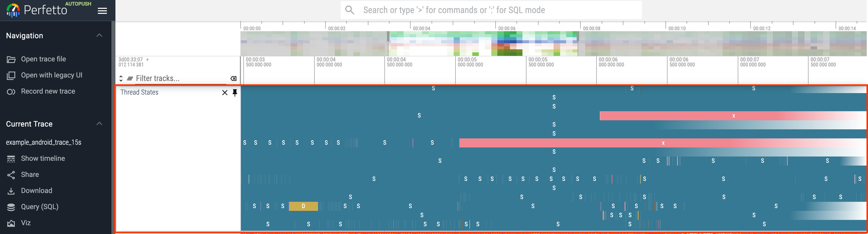The height and width of the screenshot is (234, 868).
Task: Collapse the Navigation section
Action: click(99, 35)
